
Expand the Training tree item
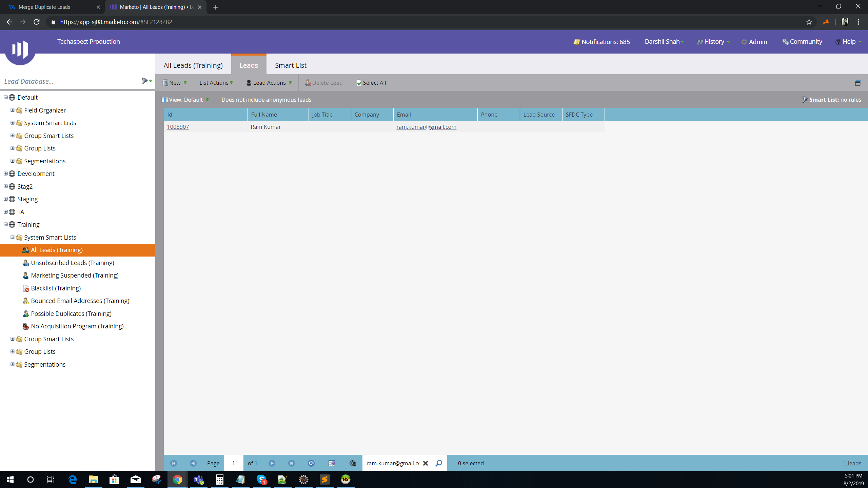coord(5,225)
